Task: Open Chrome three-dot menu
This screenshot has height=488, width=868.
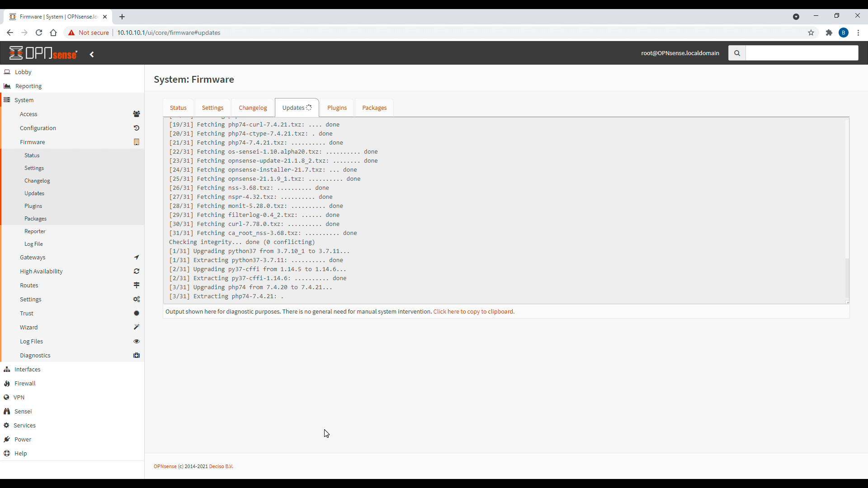Action: tap(858, 33)
